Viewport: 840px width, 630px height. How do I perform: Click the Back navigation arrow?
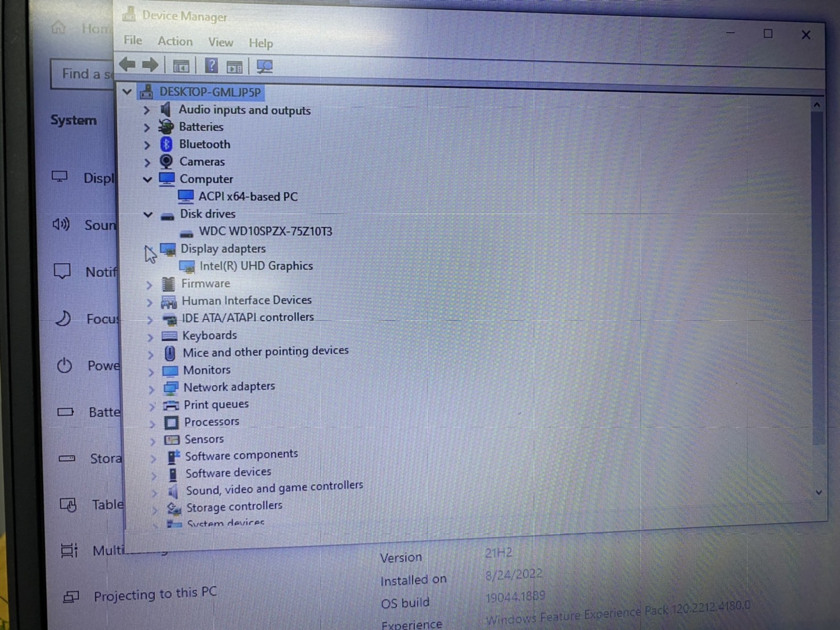[x=127, y=64]
